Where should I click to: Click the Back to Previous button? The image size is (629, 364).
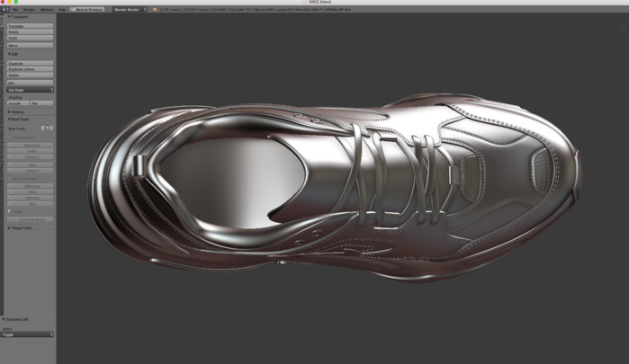click(x=87, y=9)
